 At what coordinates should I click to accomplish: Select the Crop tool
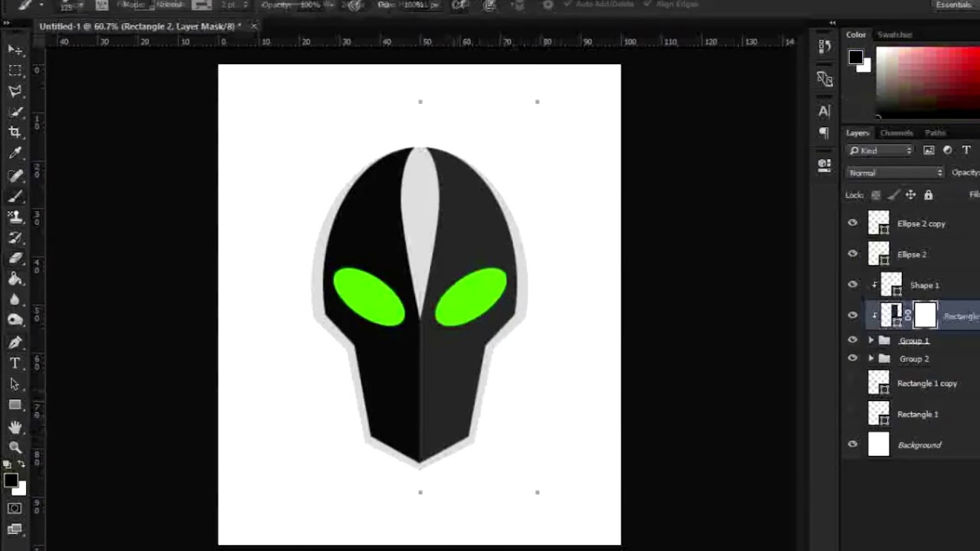tap(15, 132)
